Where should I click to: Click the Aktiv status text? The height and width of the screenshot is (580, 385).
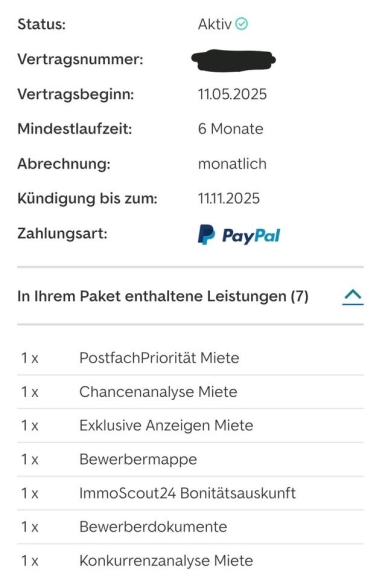click(215, 24)
